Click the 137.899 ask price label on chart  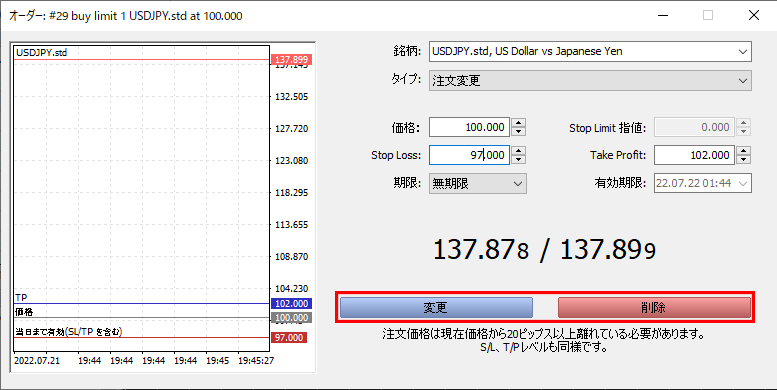(291, 60)
